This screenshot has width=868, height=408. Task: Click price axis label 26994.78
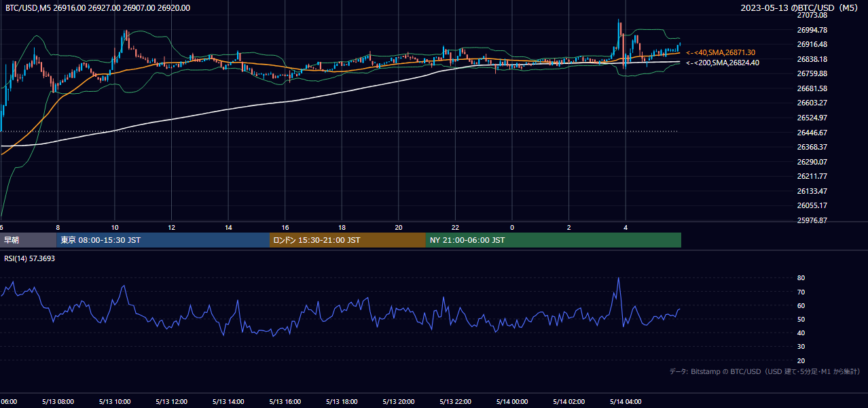pos(811,30)
